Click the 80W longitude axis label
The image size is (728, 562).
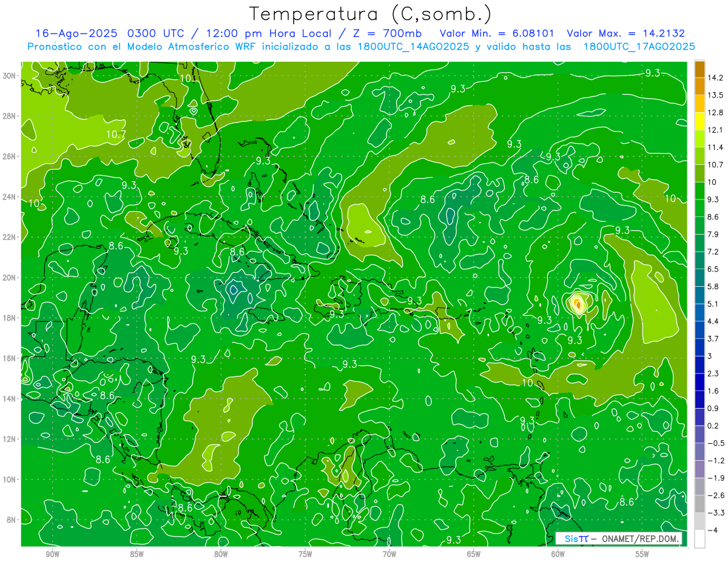[221, 553]
